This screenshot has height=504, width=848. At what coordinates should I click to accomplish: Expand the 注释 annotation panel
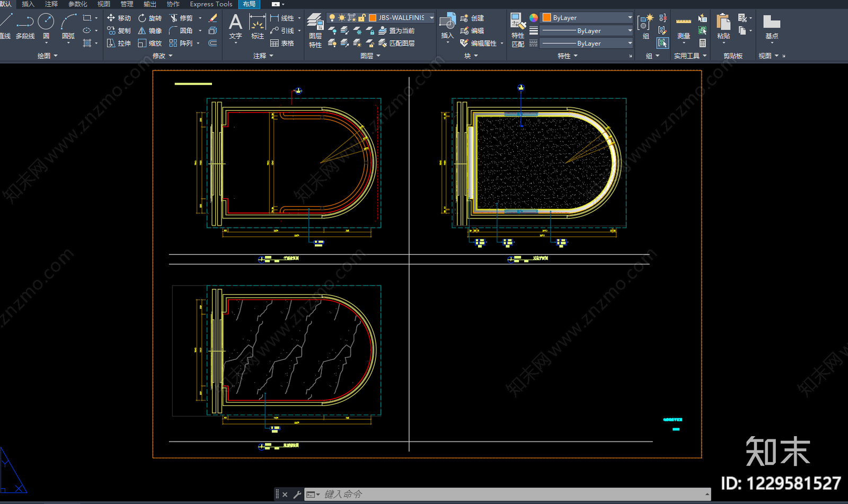(263, 56)
